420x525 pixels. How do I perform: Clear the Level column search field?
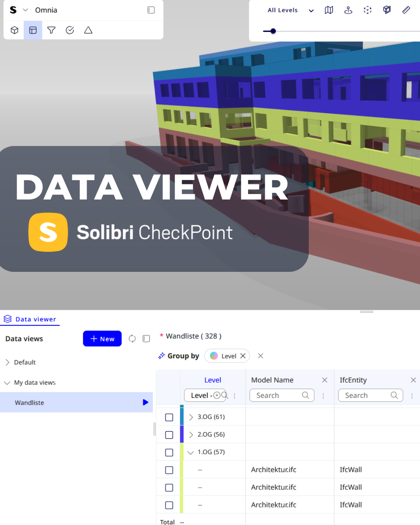[217, 395]
